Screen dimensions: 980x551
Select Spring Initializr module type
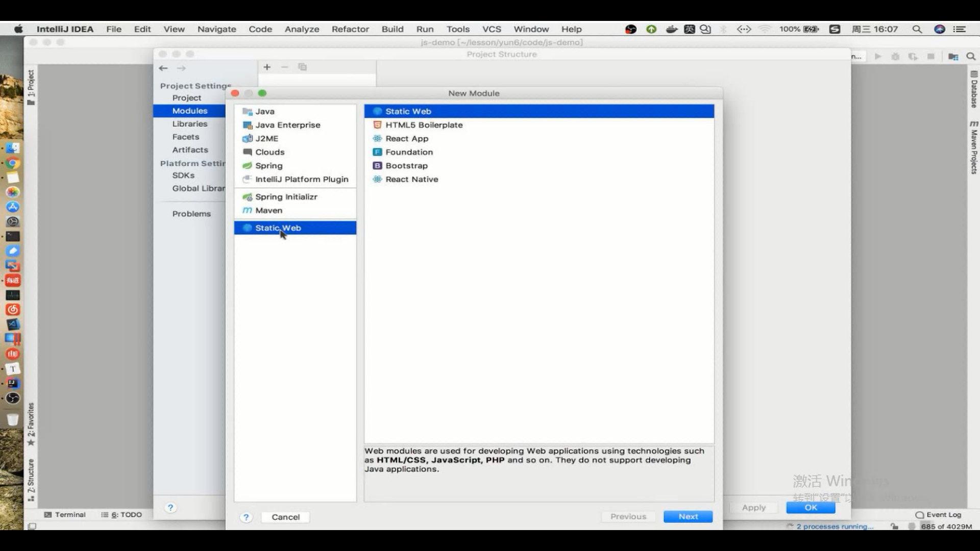click(286, 196)
